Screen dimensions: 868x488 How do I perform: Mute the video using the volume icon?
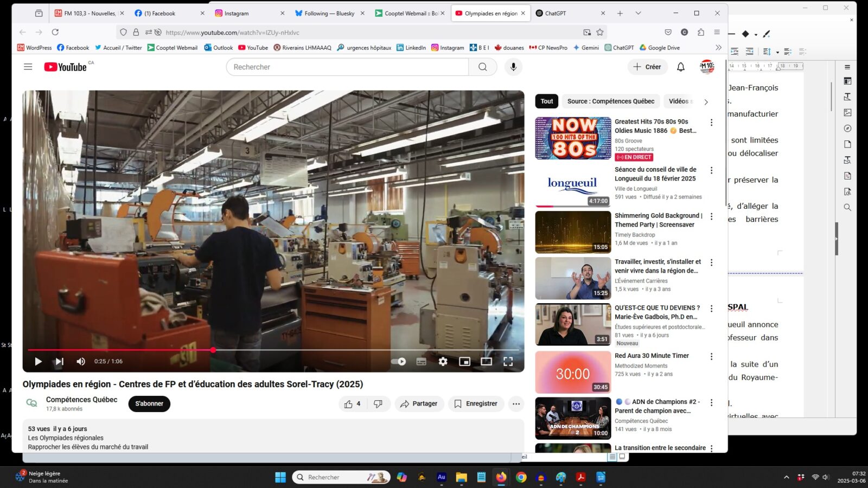coord(81,362)
